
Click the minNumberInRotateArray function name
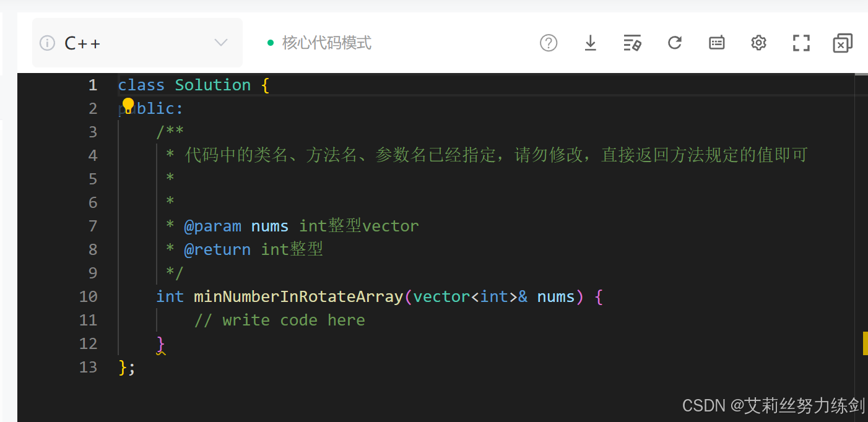click(298, 296)
